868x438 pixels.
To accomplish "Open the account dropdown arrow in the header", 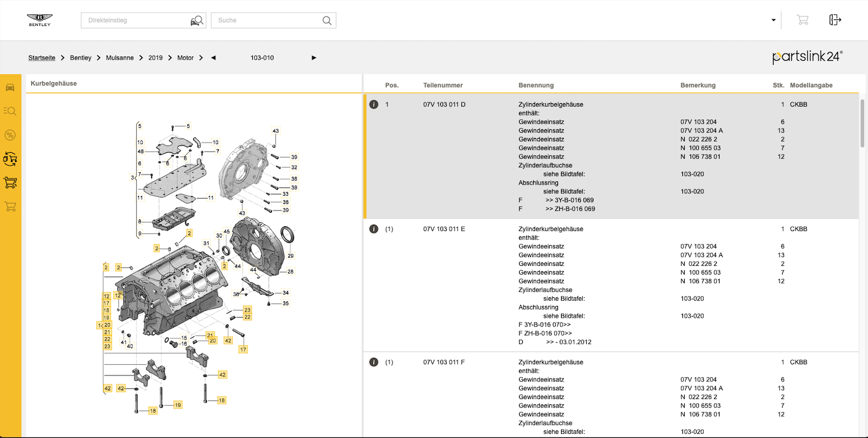I will pyautogui.click(x=774, y=20).
